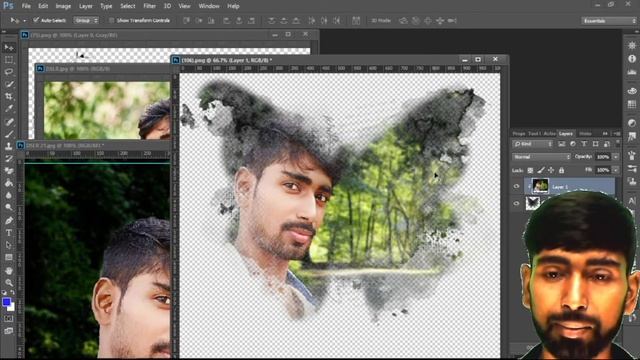
Task: Select the Crop tool
Action: pyautogui.click(x=9, y=96)
